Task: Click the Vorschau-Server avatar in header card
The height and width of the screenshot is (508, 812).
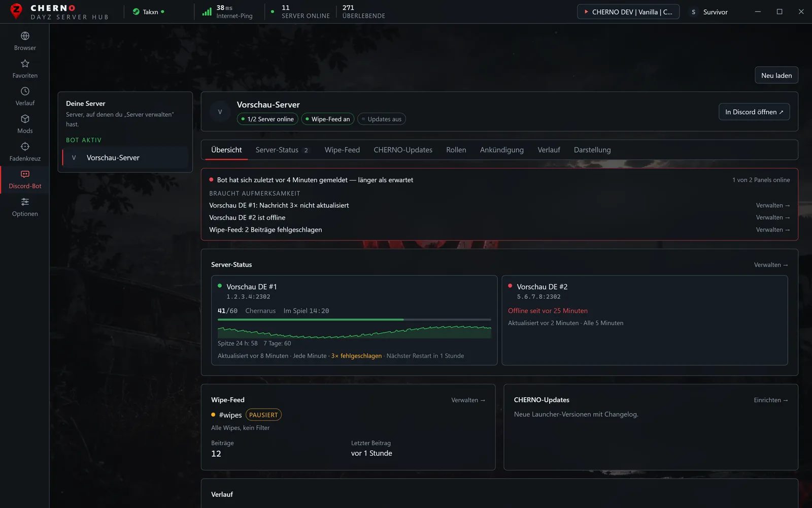Action: pyautogui.click(x=220, y=112)
